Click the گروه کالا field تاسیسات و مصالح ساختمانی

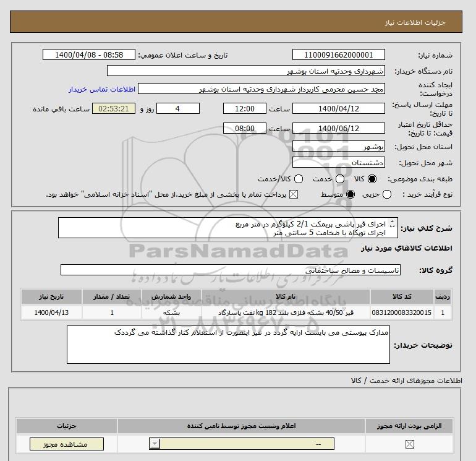click(x=231, y=270)
